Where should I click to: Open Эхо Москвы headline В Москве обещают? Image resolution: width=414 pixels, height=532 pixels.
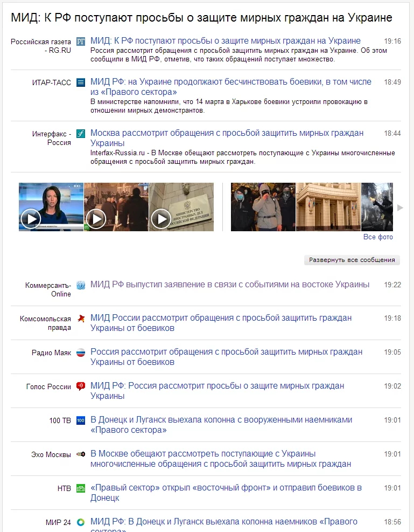pyautogui.click(x=221, y=459)
